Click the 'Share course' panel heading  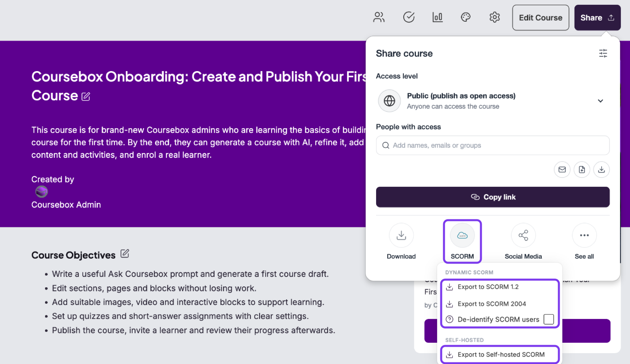[404, 54]
